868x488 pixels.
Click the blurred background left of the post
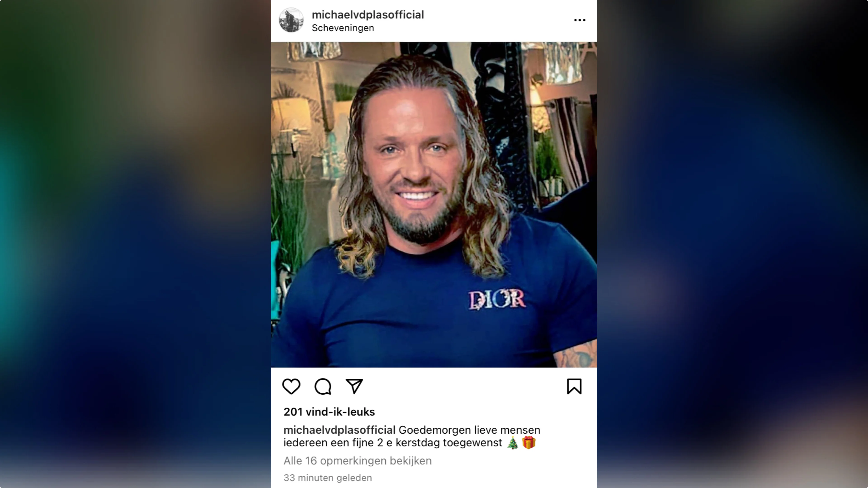tap(135, 244)
